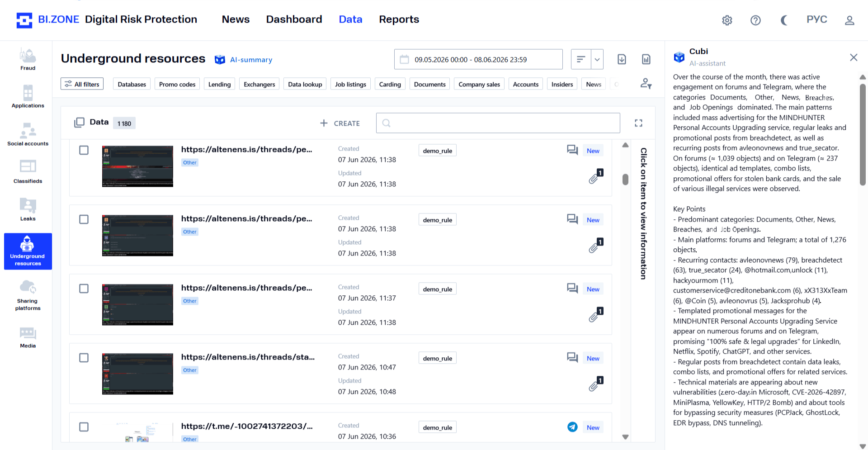
Task: Open the AI-summary link
Action: coord(251,60)
